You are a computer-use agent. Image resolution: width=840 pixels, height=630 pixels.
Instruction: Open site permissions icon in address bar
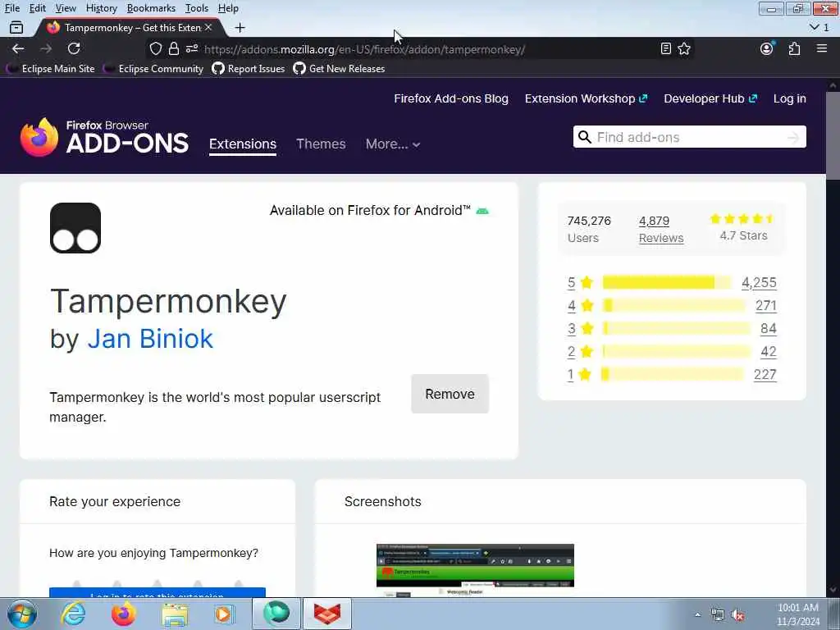(192, 48)
